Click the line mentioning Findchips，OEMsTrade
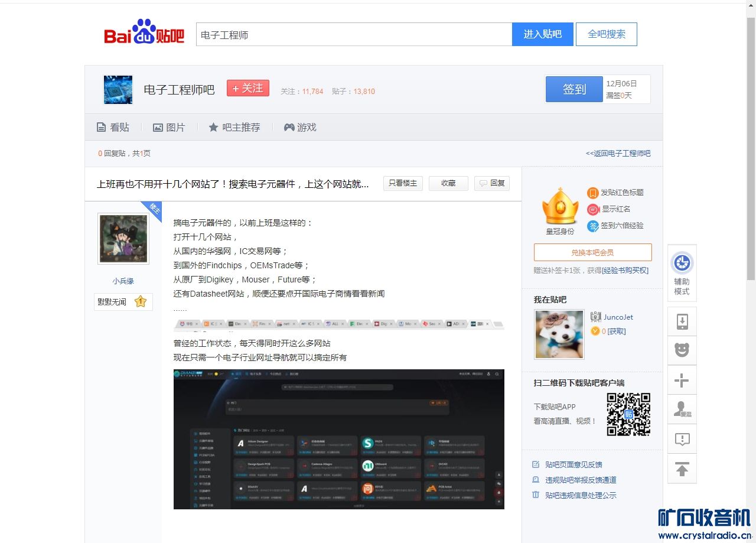This screenshot has width=756, height=543. 242,265
